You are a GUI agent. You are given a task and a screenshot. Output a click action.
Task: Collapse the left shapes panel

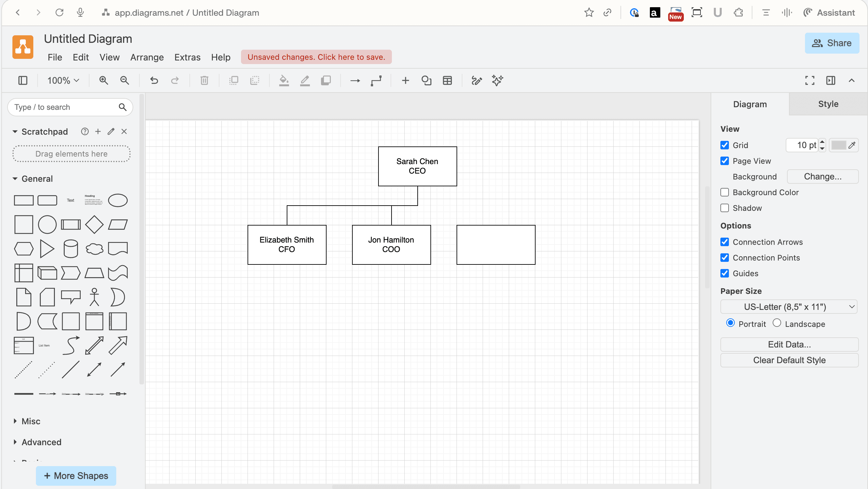(22, 81)
